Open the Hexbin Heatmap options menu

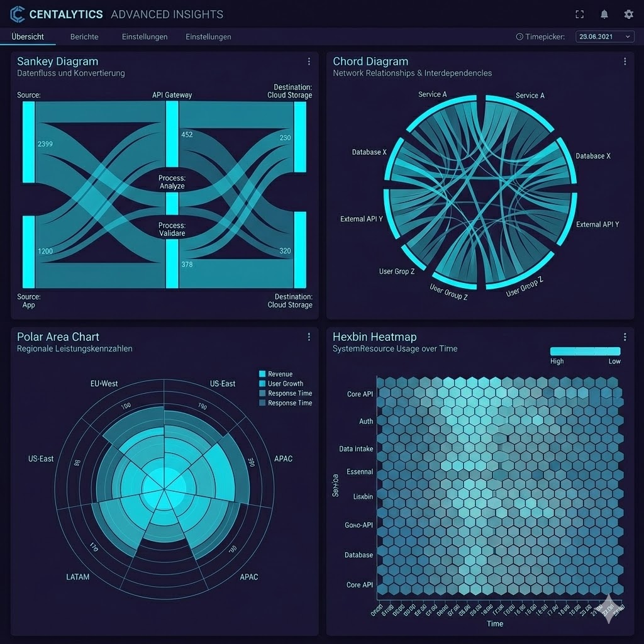(x=625, y=336)
